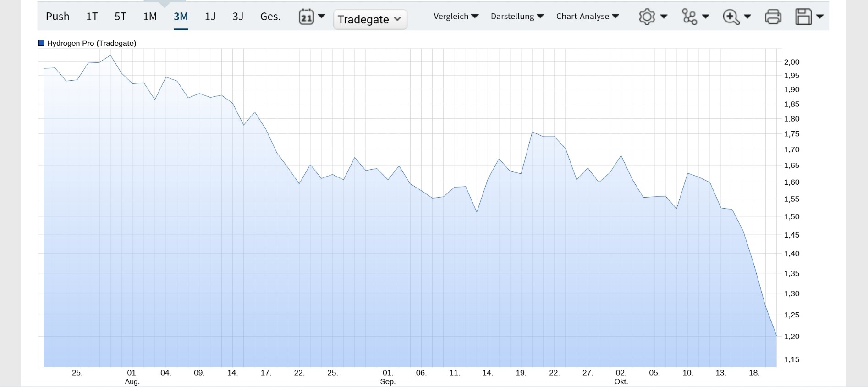This screenshot has height=387, width=868.
Task: Print the chart
Action: 773,17
